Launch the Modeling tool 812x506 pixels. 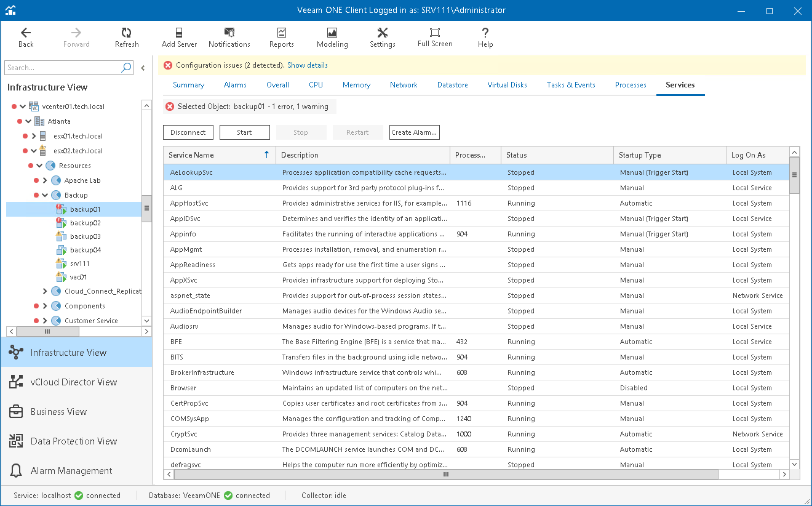332,38
